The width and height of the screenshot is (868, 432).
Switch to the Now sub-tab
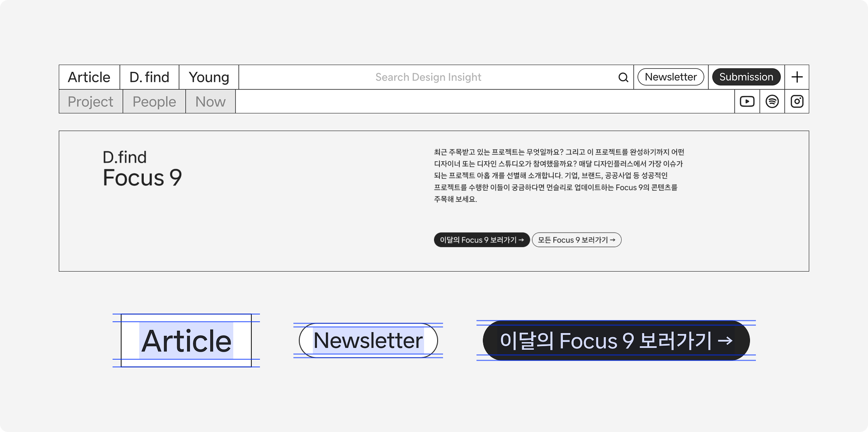pos(210,102)
